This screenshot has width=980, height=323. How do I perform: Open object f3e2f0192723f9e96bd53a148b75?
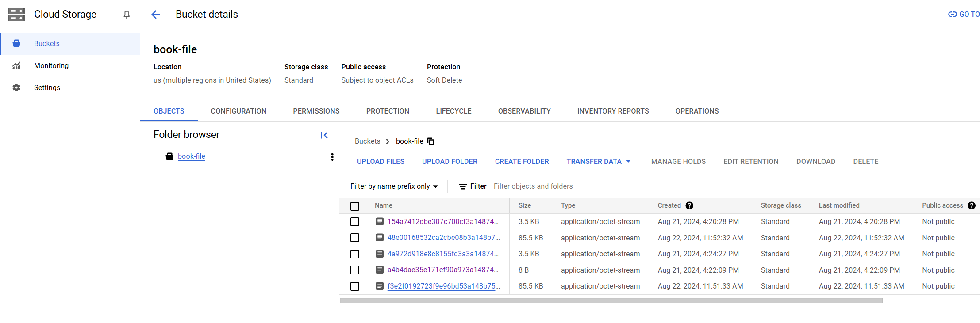coord(443,286)
